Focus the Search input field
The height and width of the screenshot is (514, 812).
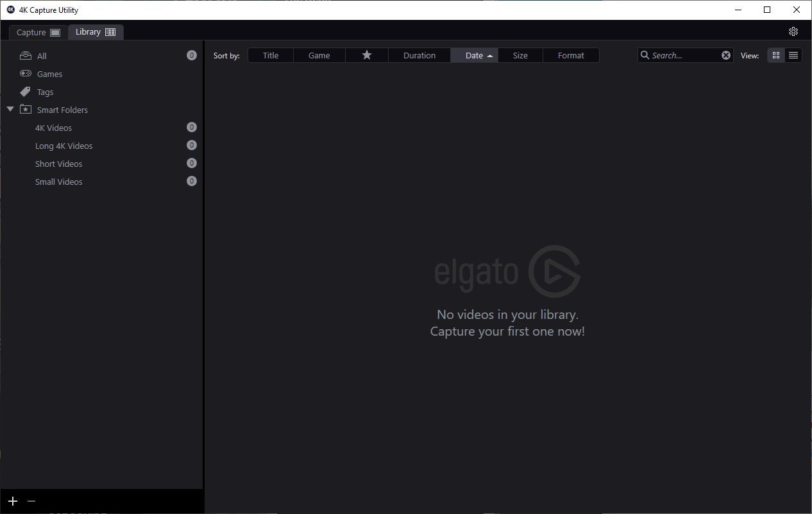(x=684, y=55)
